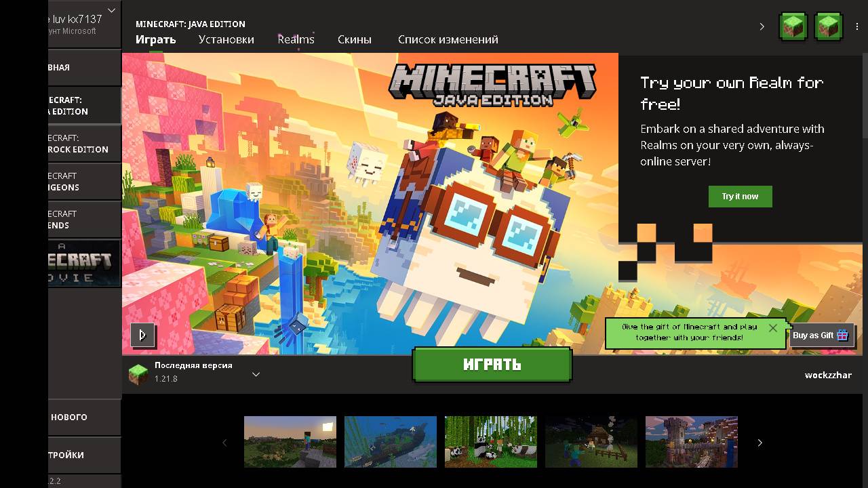Click the green ИГРАТЬ button

pos(492,365)
